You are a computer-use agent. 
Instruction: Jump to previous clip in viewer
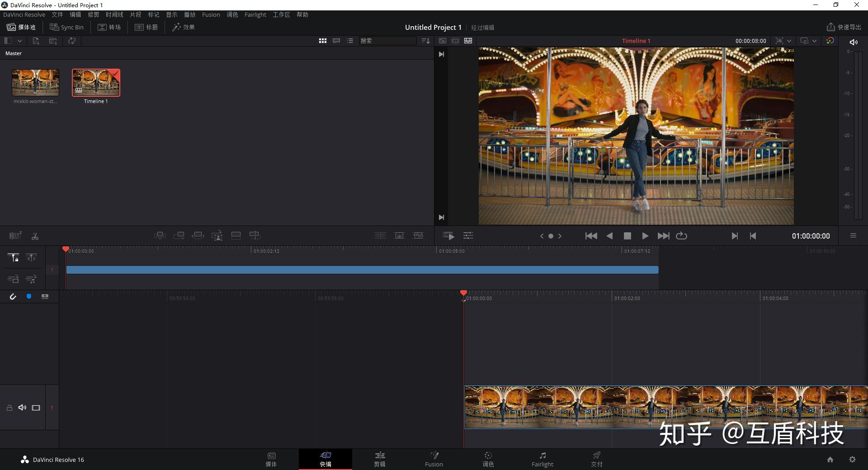pyautogui.click(x=591, y=236)
